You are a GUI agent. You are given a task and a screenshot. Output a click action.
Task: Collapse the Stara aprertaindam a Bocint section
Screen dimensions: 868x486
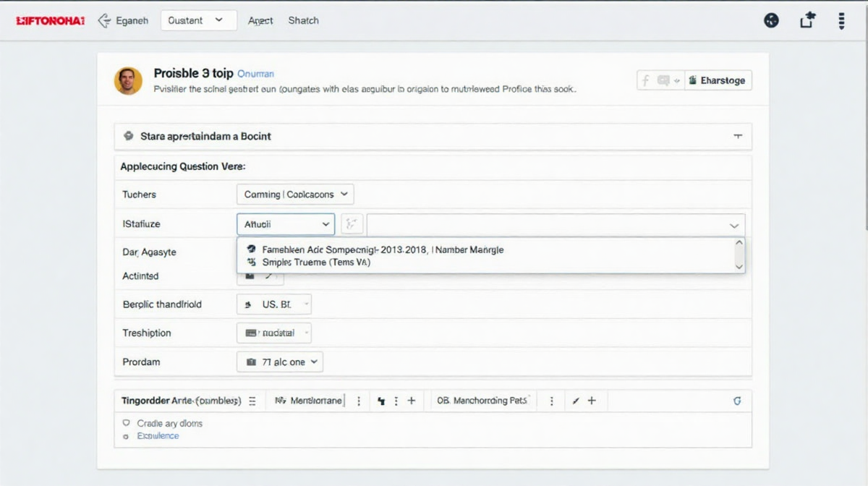(x=737, y=136)
